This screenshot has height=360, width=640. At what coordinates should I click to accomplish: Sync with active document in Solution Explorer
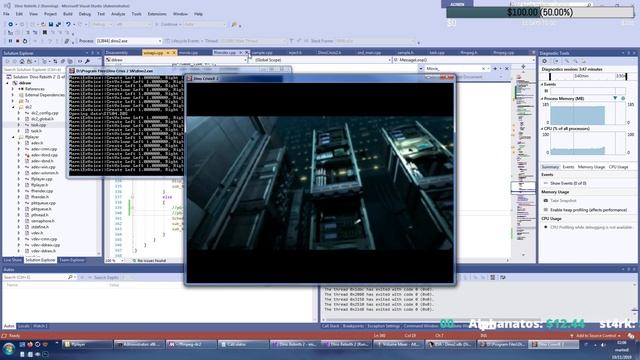tap(55, 61)
